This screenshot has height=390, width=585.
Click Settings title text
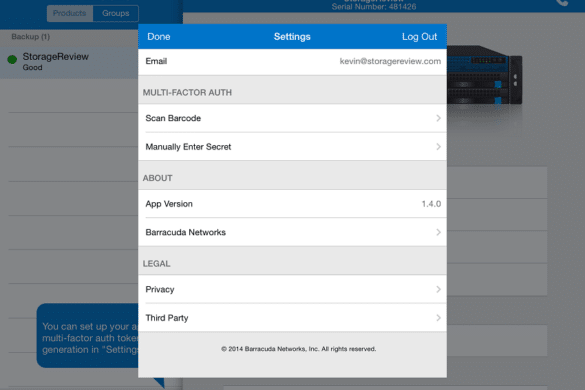point(292,37)
